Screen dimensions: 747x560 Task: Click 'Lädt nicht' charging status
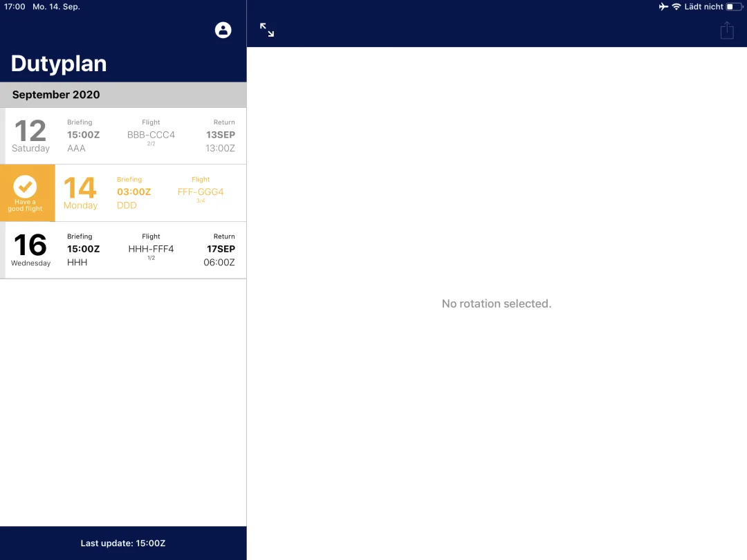point(703,7)
